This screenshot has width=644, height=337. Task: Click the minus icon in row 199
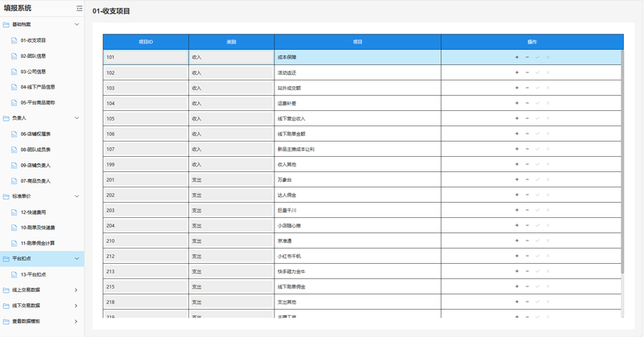[x=527, y=164]
